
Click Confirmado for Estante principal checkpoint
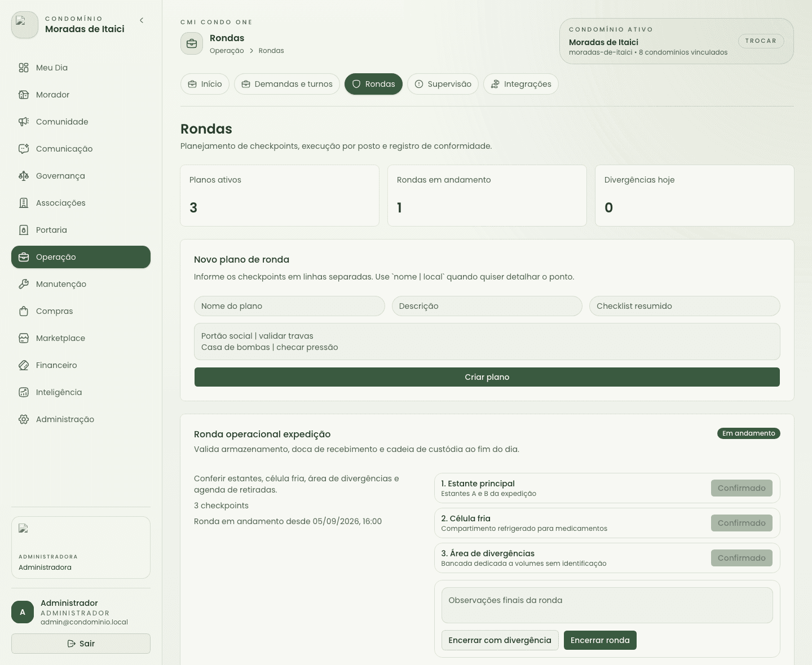coord(742,488)
